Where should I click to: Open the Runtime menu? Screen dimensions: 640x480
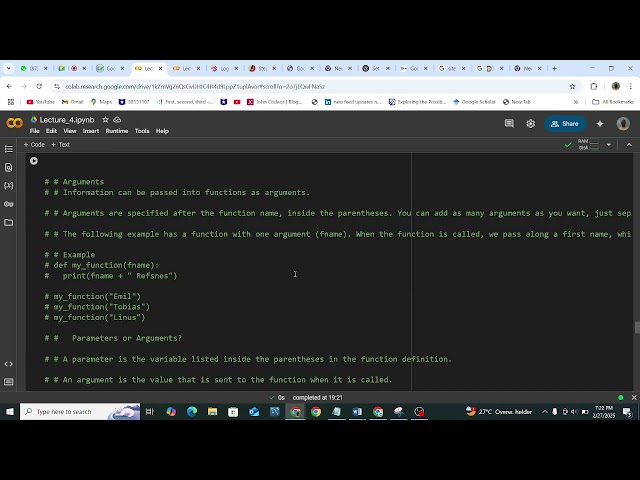tap(117, 131)
